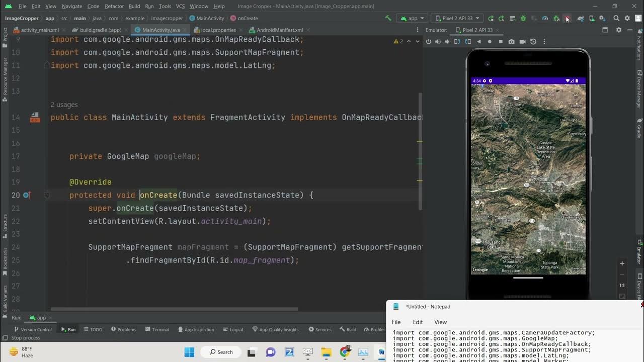Click the Debug app bug icon
Image resolution: width=644 pixels, height=362 pixels.
(523, 18)
